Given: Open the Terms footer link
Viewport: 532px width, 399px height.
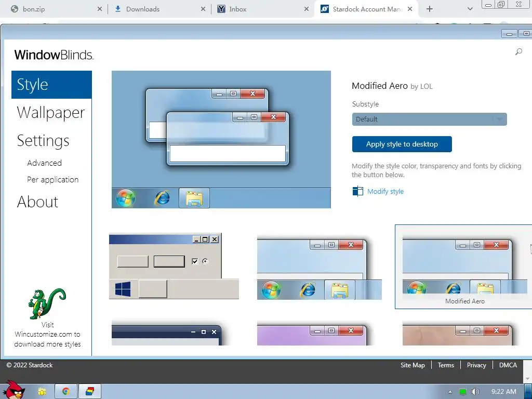Looking at the screenshot, I should pyautogui.click(x=446, y=365).
